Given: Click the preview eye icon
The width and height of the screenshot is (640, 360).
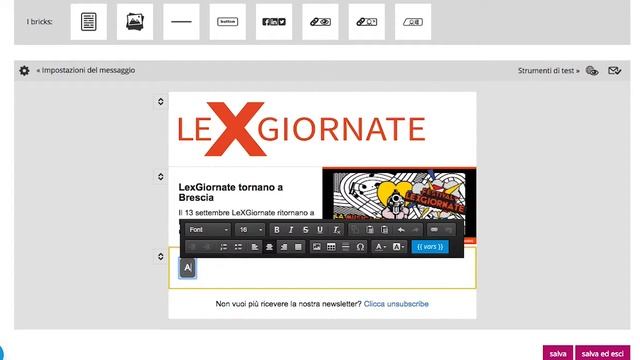Looking at the screenshot, I should (x=592, y=71).
